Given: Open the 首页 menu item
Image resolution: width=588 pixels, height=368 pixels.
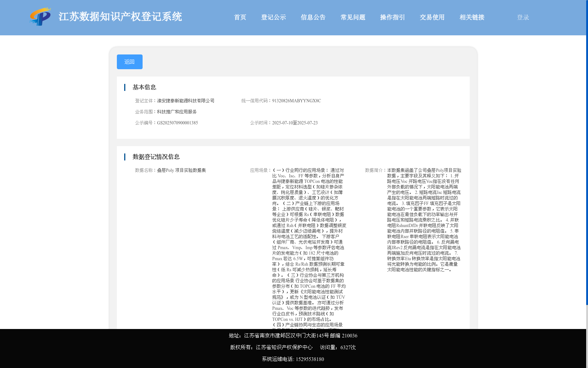Looking at the screenshot, I should pyautogui.click(x=240, y=17).
